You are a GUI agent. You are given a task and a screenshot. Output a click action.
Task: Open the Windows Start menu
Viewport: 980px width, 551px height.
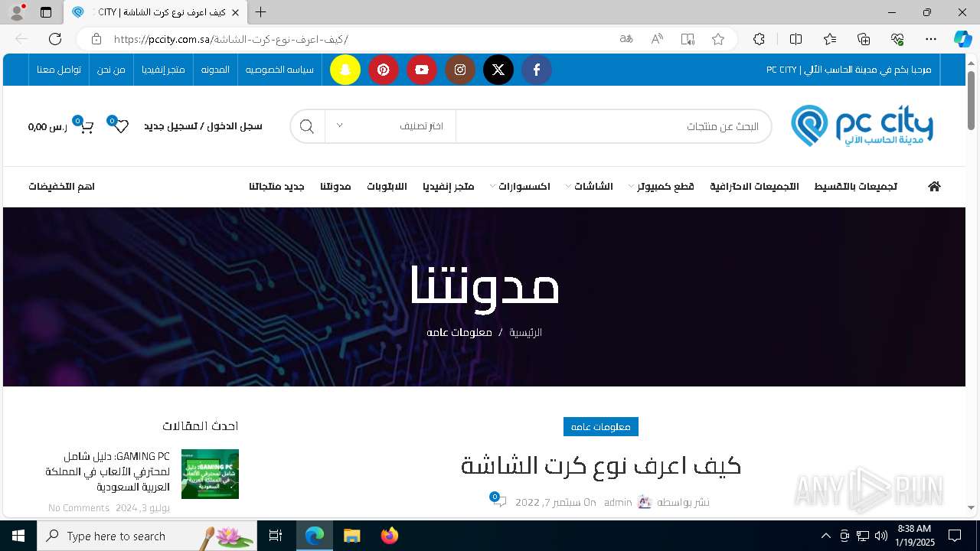(x=18, y=536)
